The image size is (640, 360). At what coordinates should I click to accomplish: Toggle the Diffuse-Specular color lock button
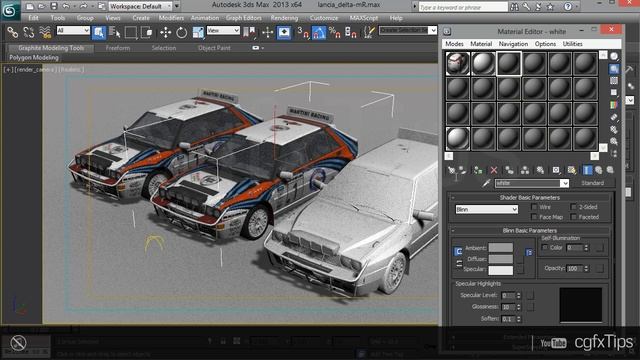coord(459,264)
